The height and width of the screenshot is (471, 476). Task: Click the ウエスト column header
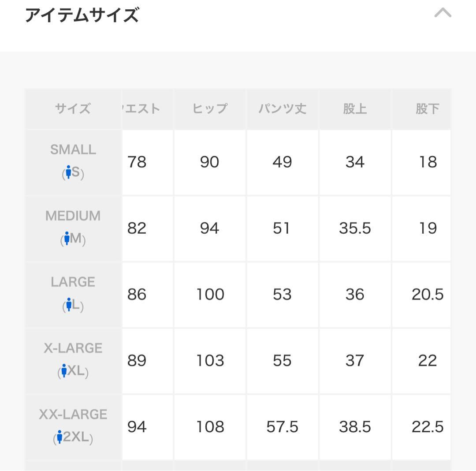tap(141, 108)
